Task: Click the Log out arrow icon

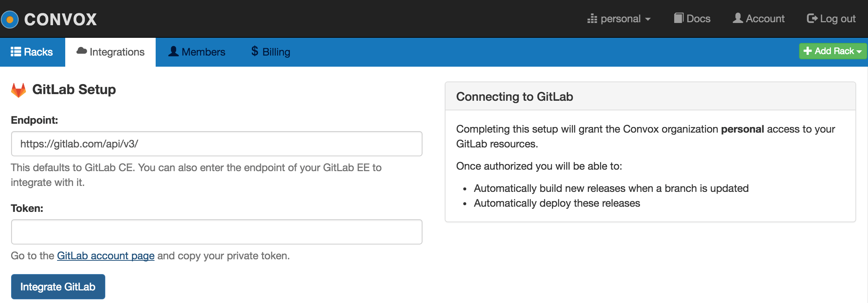Action: (812, 18)
